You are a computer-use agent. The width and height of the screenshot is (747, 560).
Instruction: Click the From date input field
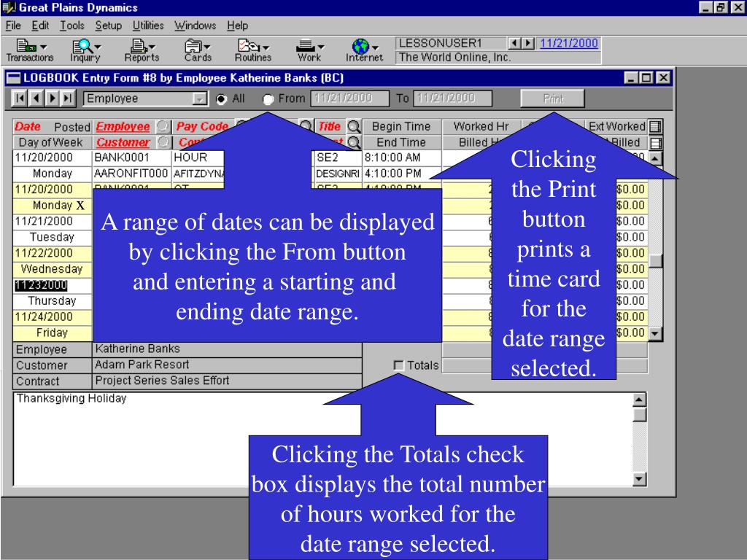349,98
